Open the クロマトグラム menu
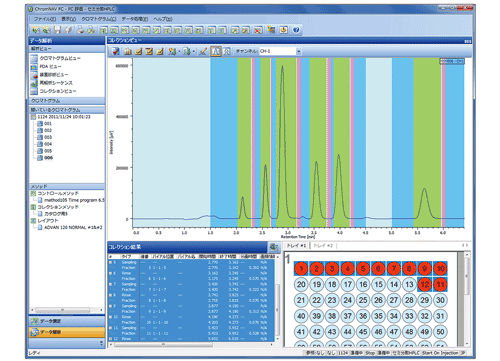 (99, 19)
